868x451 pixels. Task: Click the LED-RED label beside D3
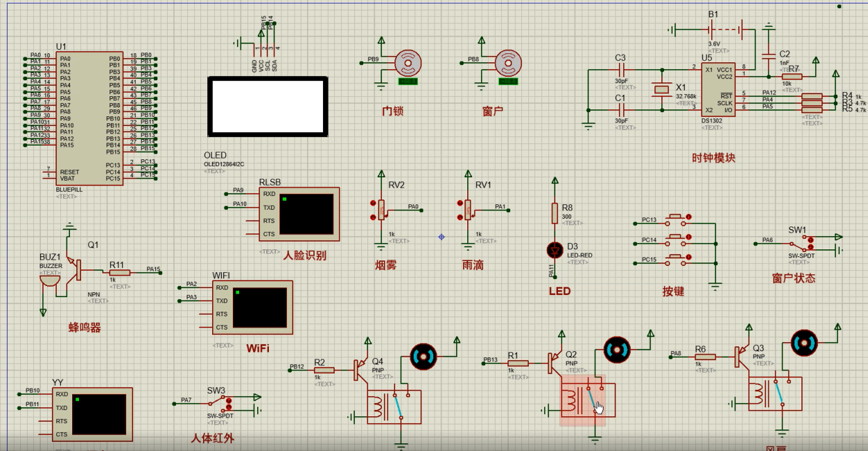tap(580, 255)
